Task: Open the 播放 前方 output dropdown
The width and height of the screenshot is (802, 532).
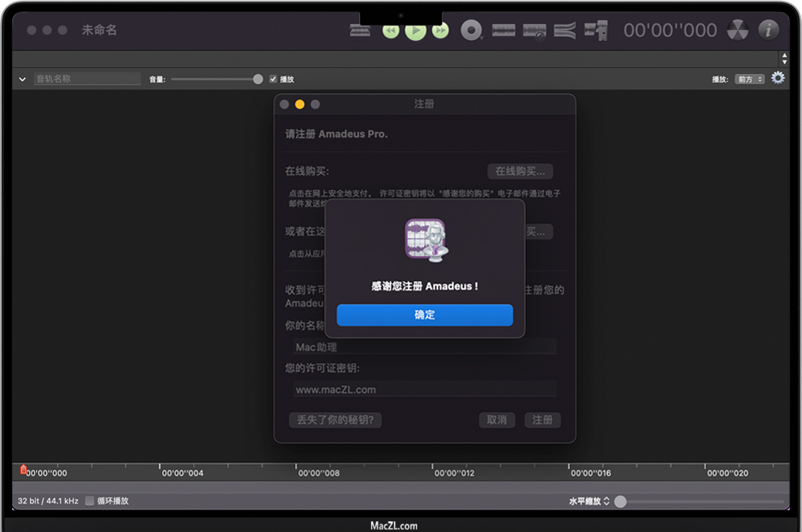Action: pos(750,79)
